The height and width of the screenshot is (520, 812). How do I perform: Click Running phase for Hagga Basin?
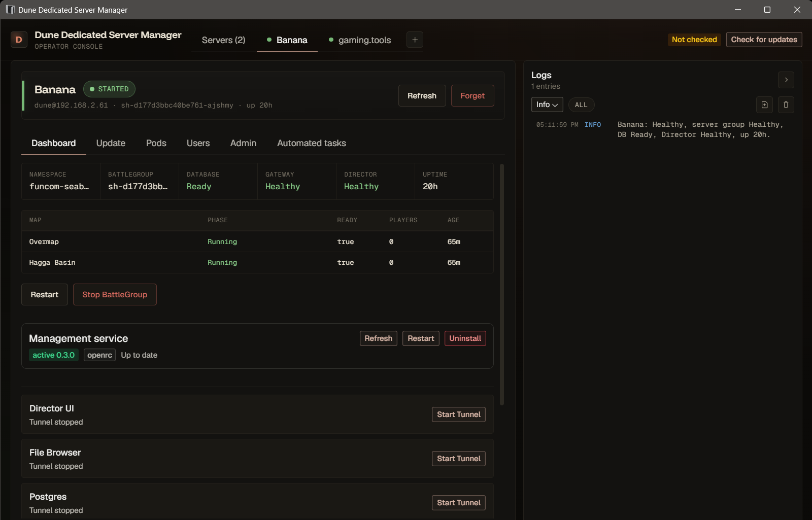click(x=222, y=262)
